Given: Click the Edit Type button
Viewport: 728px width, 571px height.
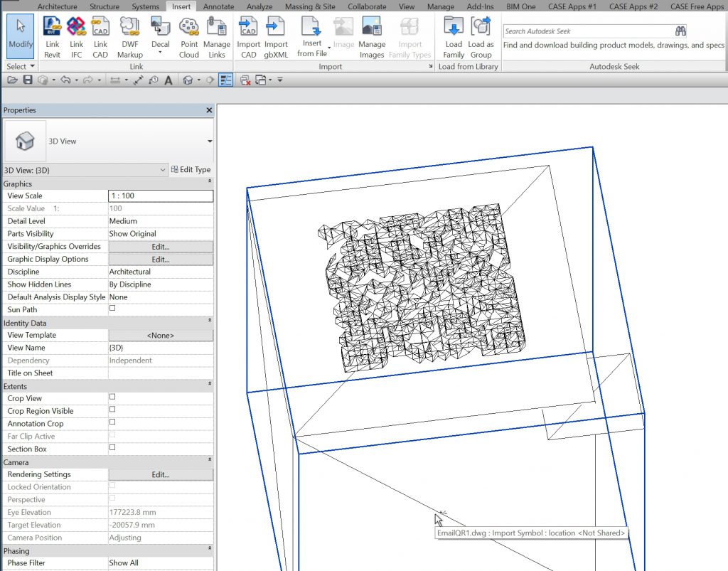Looking at the screenshot, I should point(191,170).
